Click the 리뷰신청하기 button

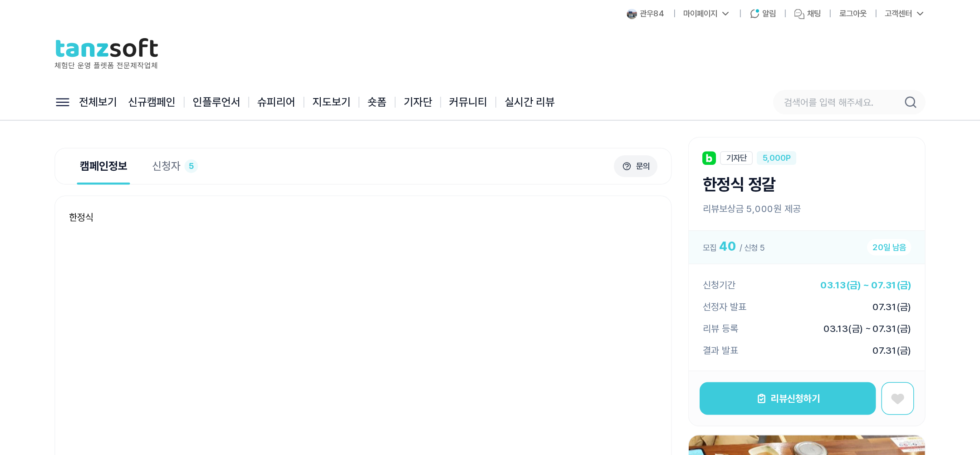click(788, 398)
